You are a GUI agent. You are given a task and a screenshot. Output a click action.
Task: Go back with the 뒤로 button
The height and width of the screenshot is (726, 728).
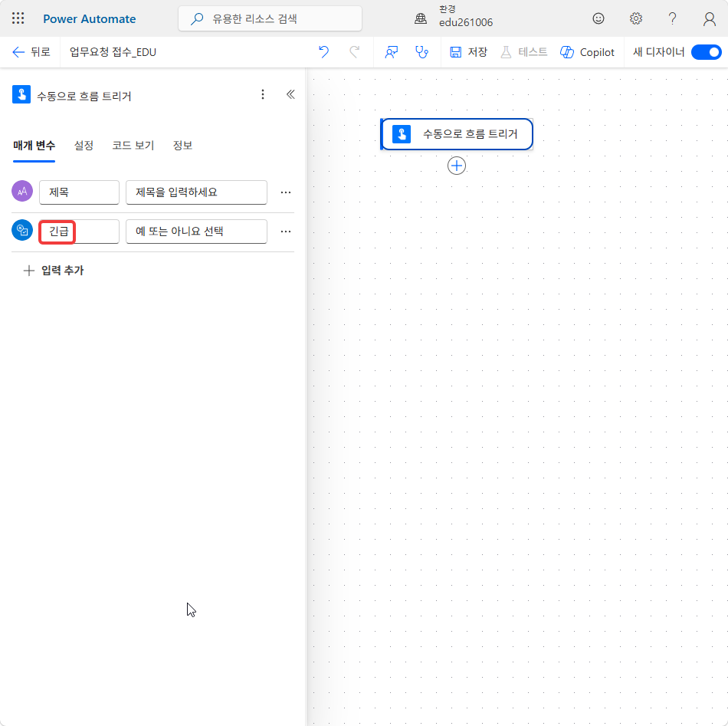click(31, 52)
